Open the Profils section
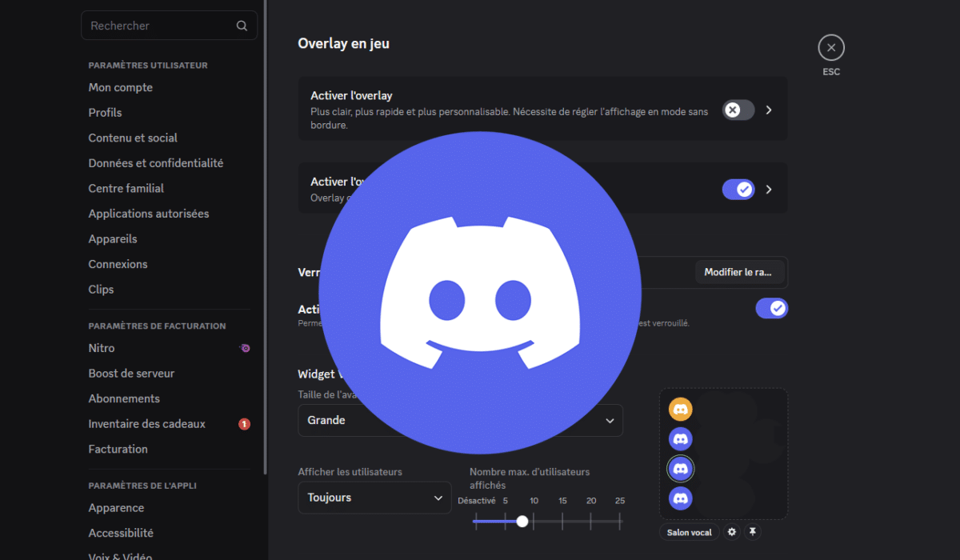This screenshot has height=560, width=960. (105, 113)
